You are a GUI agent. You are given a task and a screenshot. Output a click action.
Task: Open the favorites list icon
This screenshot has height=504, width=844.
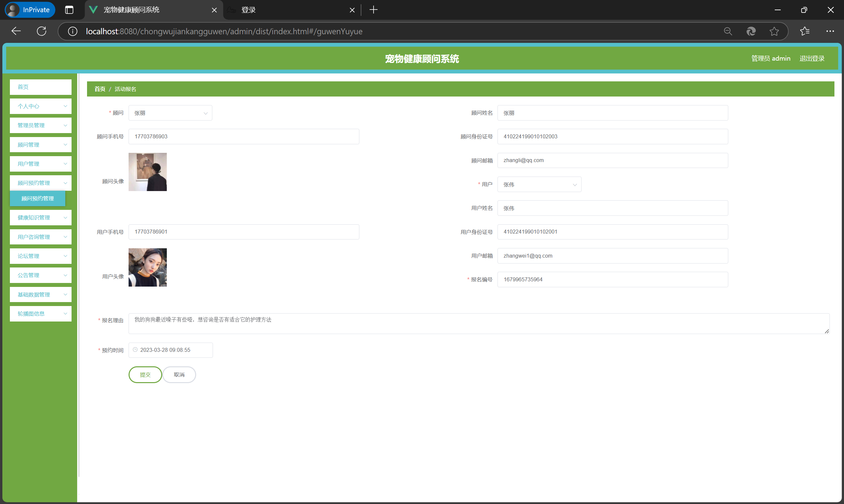tap(804, 31)
